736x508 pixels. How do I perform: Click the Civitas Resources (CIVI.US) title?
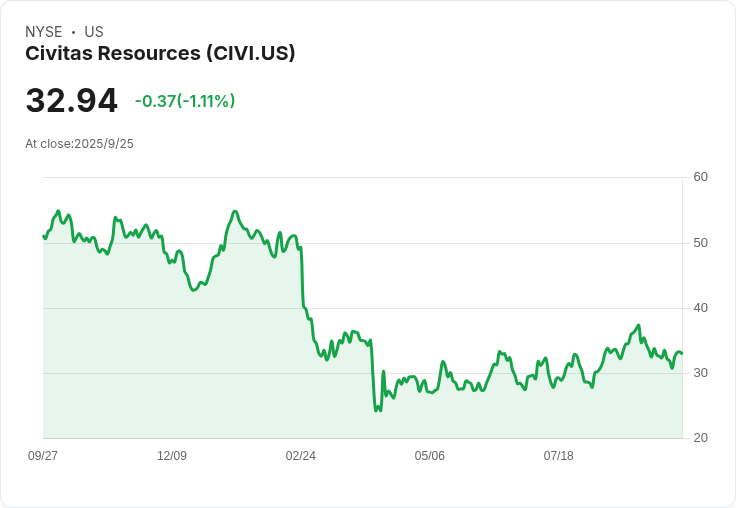point(160,54)
